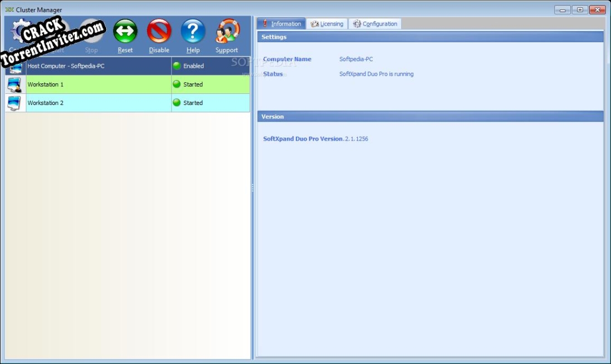The height and width of the screenshot is (364, 611).
Task: Click the splitter between the two panes
Action: pyautogui.click(x=253, y=189)
